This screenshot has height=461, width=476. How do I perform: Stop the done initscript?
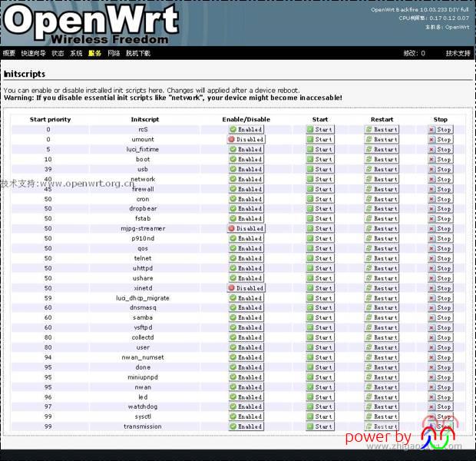pyautogui.click(x=441, y=367)
